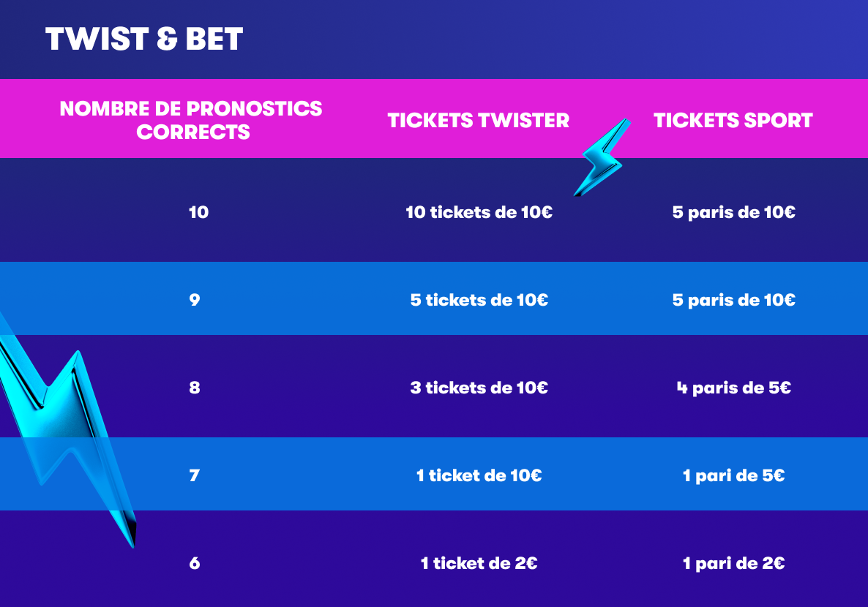Image resolution: width=868 pixels, height=607 pixels.
Task: Click the 8 correct predictions cell
Action: coord(195,388)
